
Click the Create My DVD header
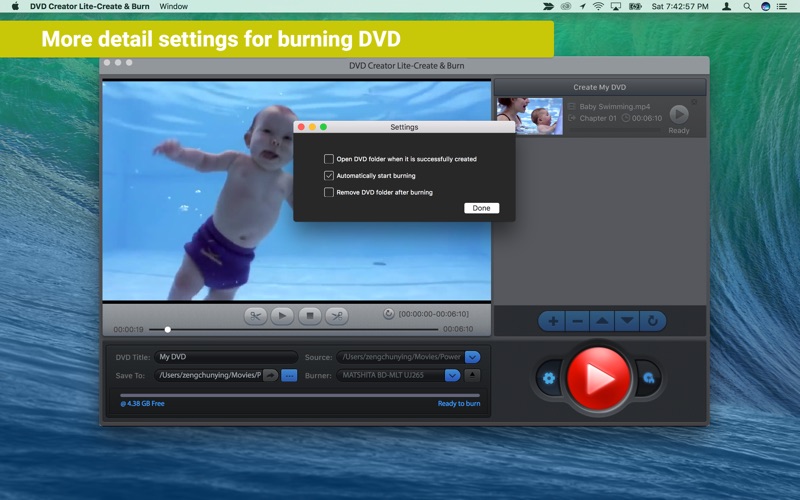point(599,87)
